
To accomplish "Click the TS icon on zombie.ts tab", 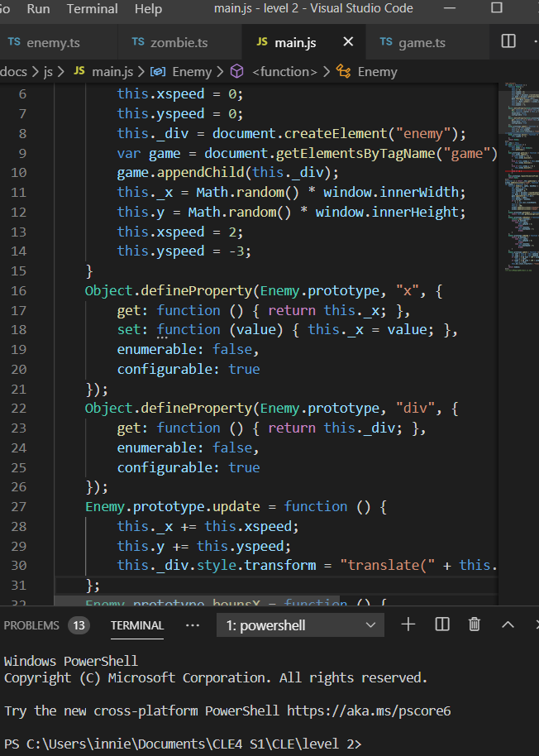I will pos(138,42).
